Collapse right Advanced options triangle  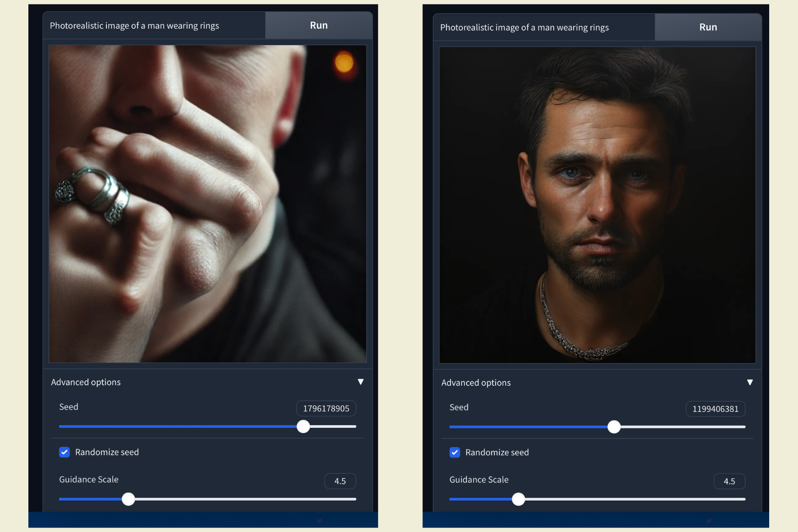click(750, 382)
